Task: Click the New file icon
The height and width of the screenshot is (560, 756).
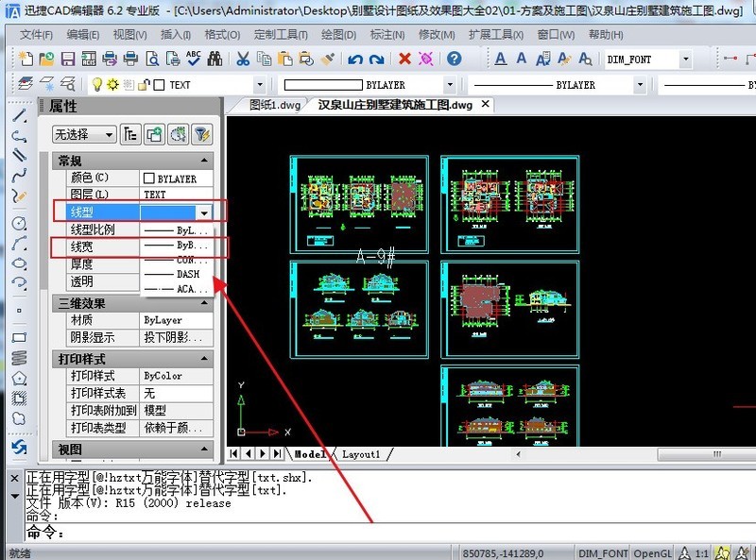Action: [26, 59]
